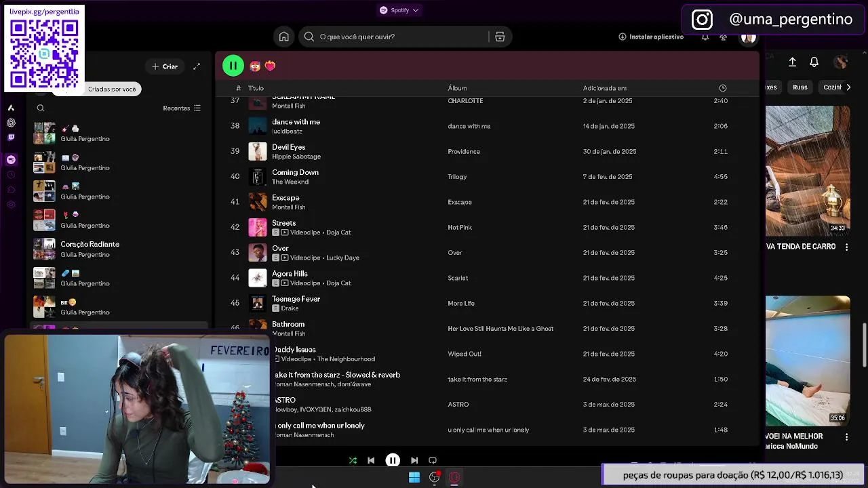Open the album 'Wiped Out!'

click(x=465, y=354)
